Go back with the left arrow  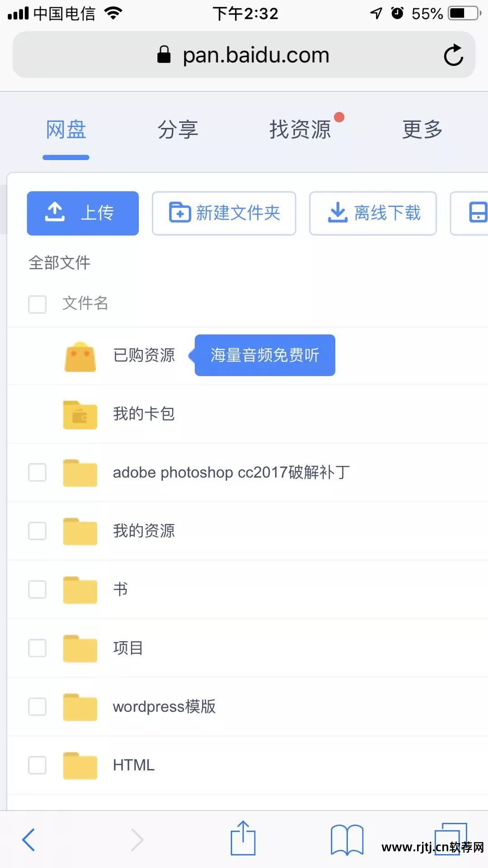[x=28, y=840]
